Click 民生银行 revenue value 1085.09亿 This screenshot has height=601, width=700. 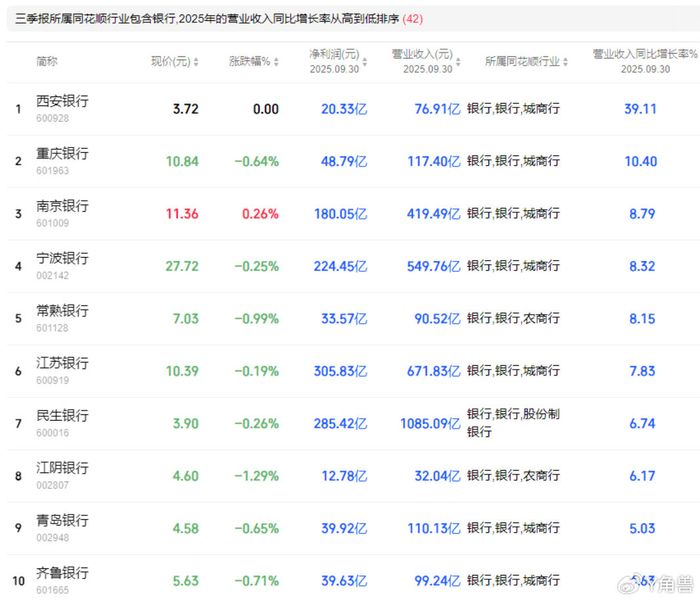pos(430,423)
